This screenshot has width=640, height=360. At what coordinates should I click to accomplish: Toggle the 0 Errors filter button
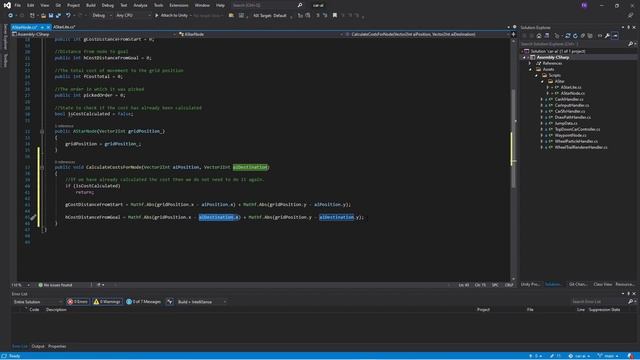[x=78, y=302]
